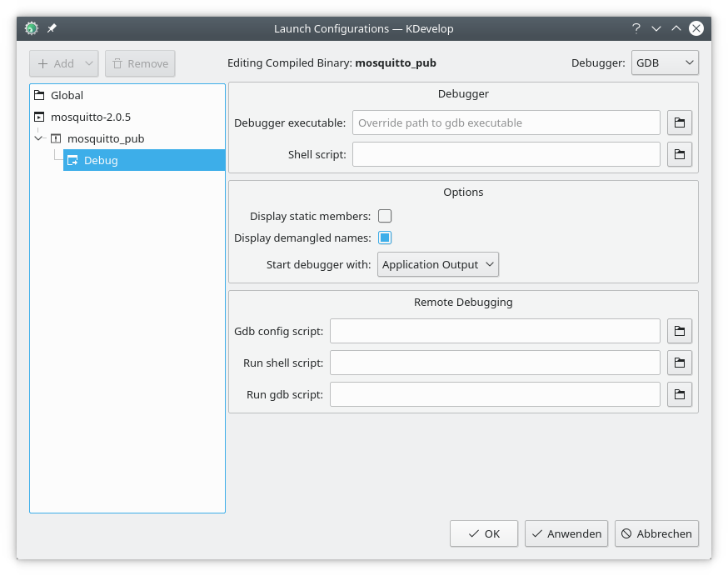Focus the Shell script input field
Viewport: 728px width, 576px height.
click(506, 154)
